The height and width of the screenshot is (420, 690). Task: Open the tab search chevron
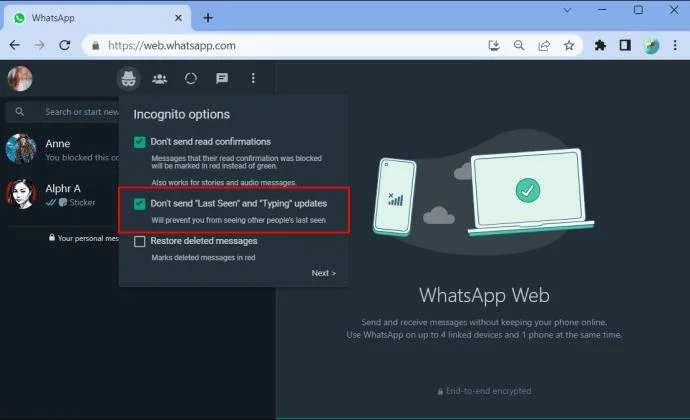567,10
